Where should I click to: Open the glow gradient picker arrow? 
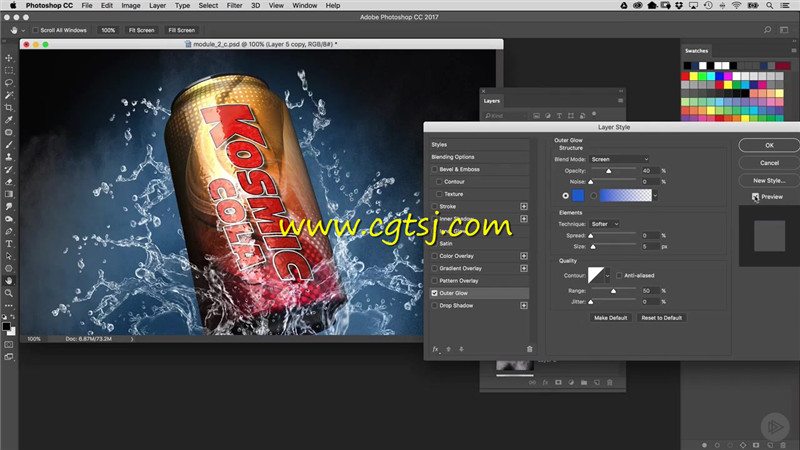[x=655, y=195]
